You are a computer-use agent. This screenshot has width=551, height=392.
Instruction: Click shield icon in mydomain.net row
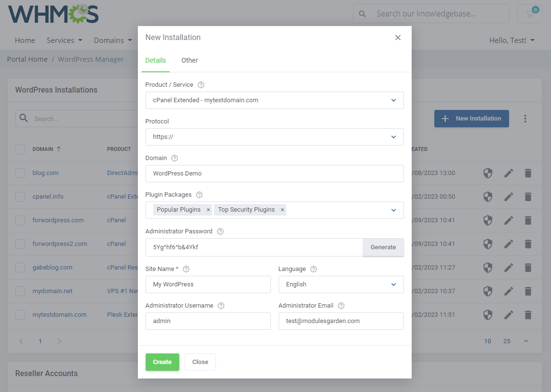click(488, 291)
